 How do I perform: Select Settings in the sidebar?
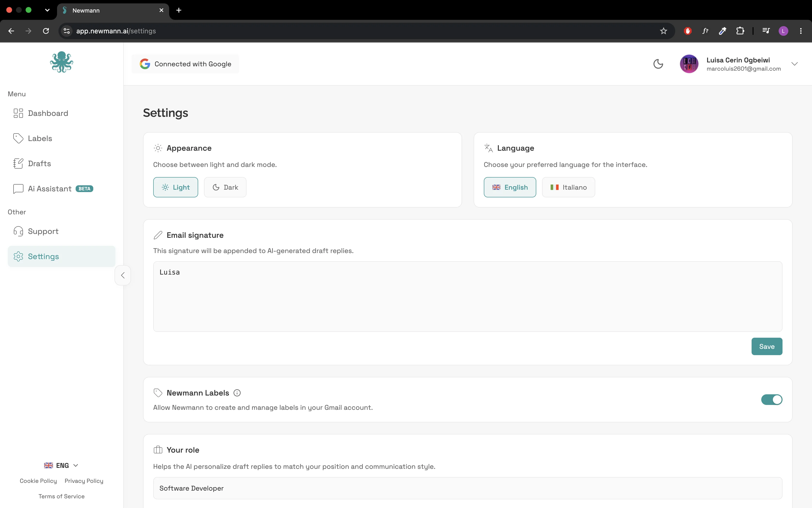click(61, 256)
